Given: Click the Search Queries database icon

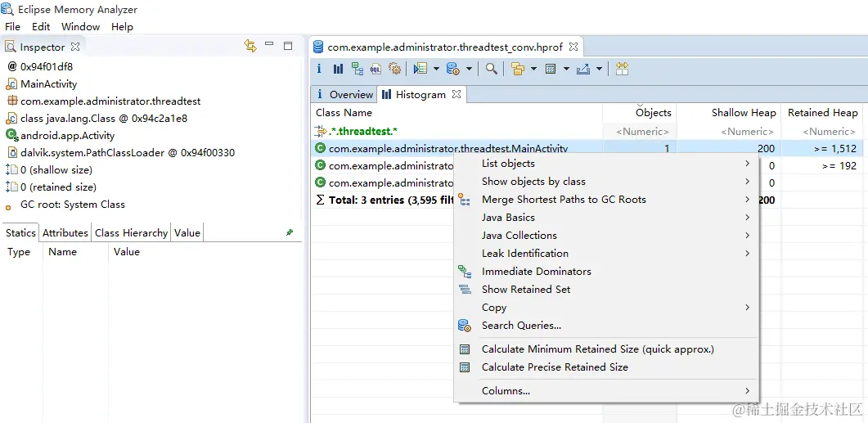Looking at the screenshot, I should coord(465,326).
